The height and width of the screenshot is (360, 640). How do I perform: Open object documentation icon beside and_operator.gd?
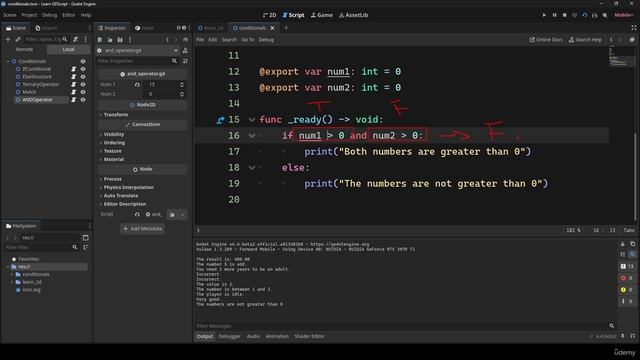(185, 50)
